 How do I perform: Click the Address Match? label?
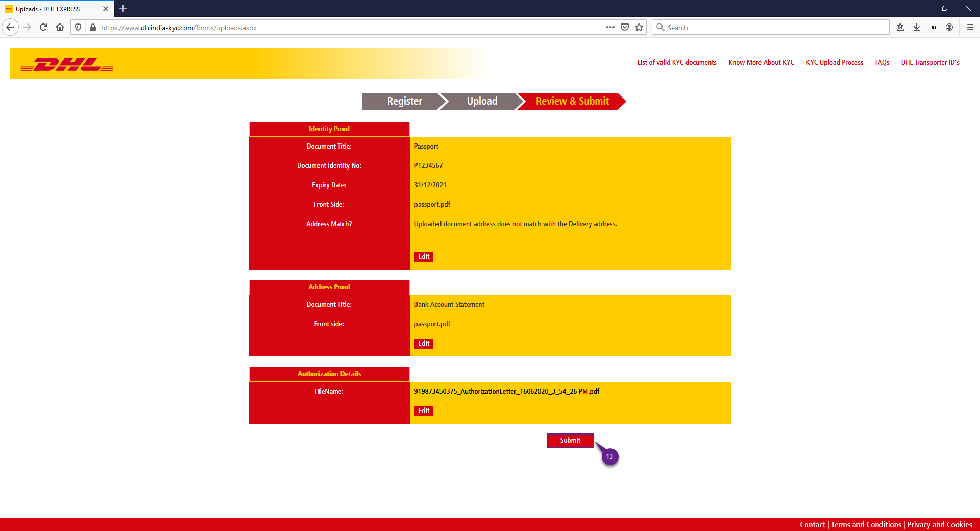[329, 224]
